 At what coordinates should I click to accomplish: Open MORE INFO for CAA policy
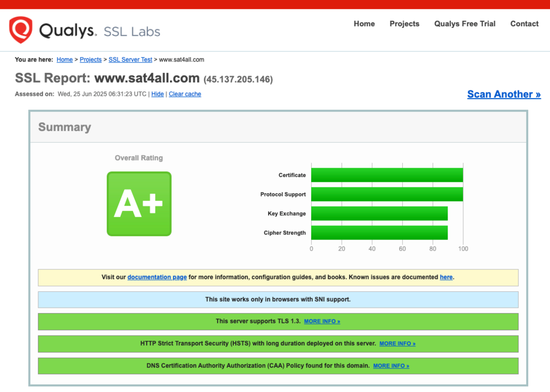(x=391, y=366)
